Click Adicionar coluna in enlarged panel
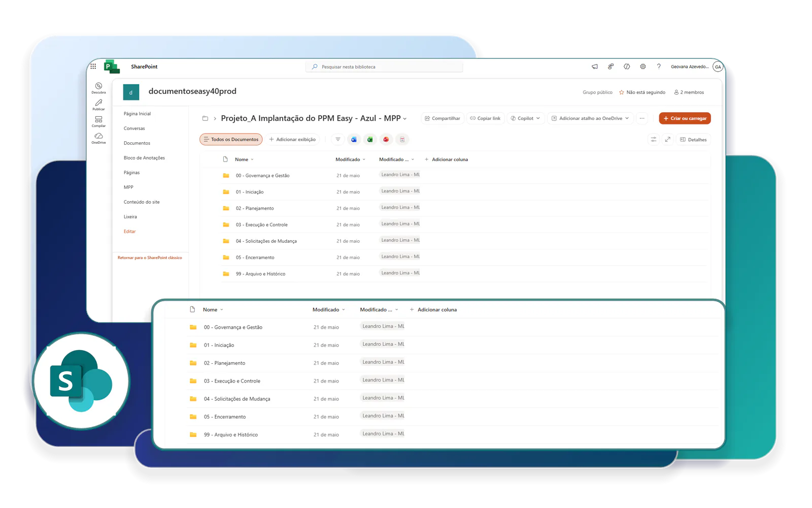Screen dimensions: 812x508 click(x=433, y=309)
